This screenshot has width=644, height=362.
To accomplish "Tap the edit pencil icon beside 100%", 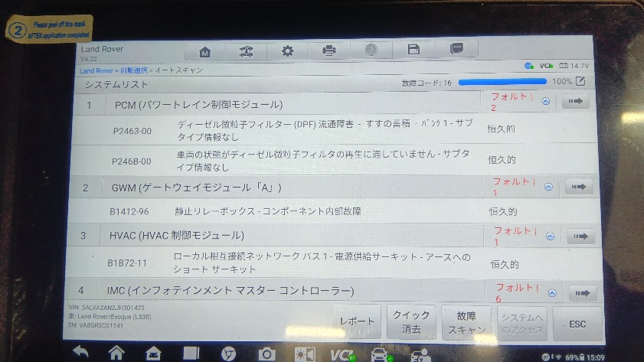I will tap(580, 81).
